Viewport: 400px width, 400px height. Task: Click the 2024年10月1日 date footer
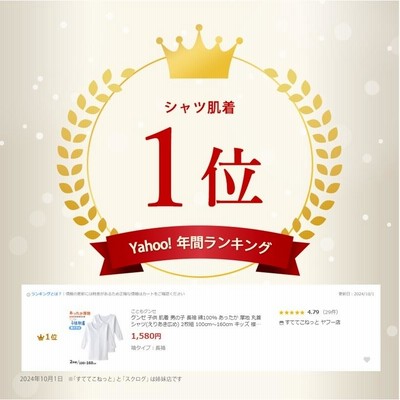(x=41, y=379)
